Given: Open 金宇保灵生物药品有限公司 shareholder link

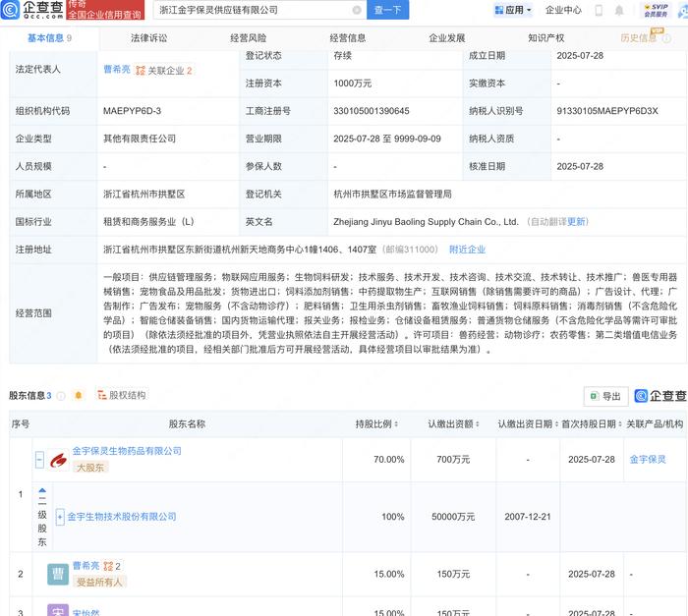Looking at the screenshot, I should point(127,451).
